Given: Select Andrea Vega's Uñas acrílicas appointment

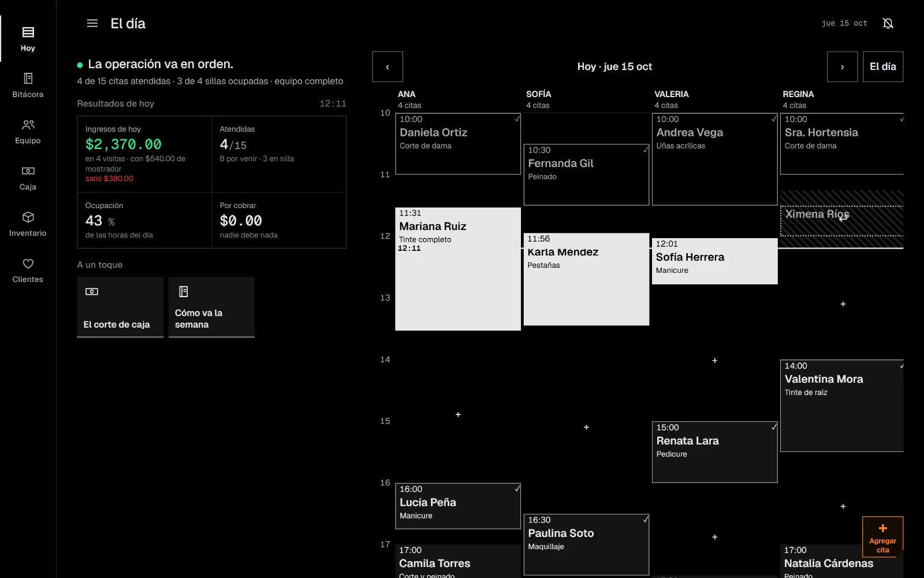Looking at the screenshot, I should (x=714, y=159).
